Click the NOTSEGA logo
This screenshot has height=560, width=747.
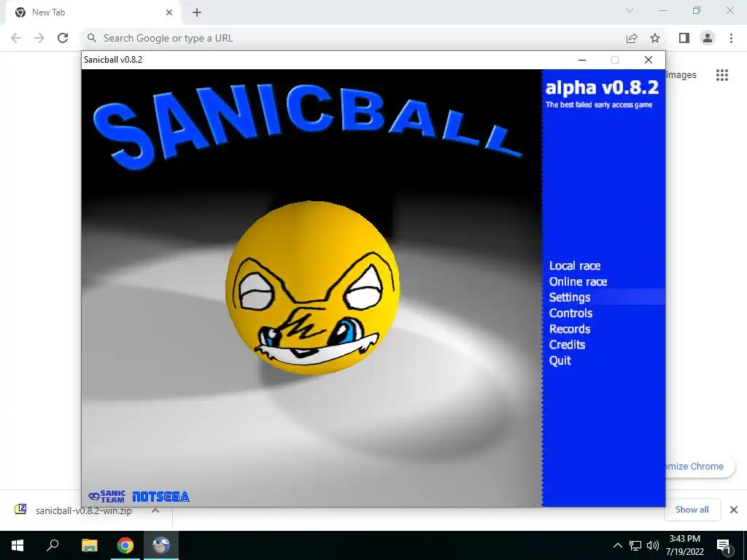[x=161, y=497]
